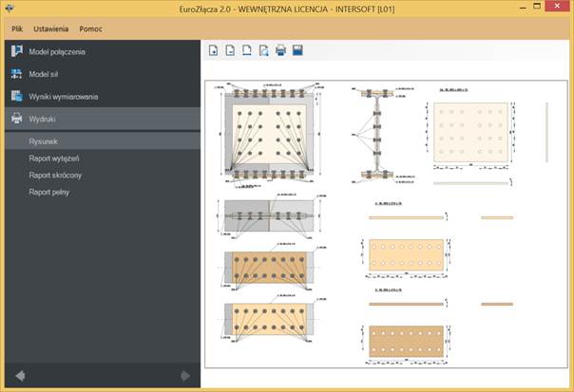
Task: Open the Pomoc menu
Action: pyautogui.click(x=91, y=28)
